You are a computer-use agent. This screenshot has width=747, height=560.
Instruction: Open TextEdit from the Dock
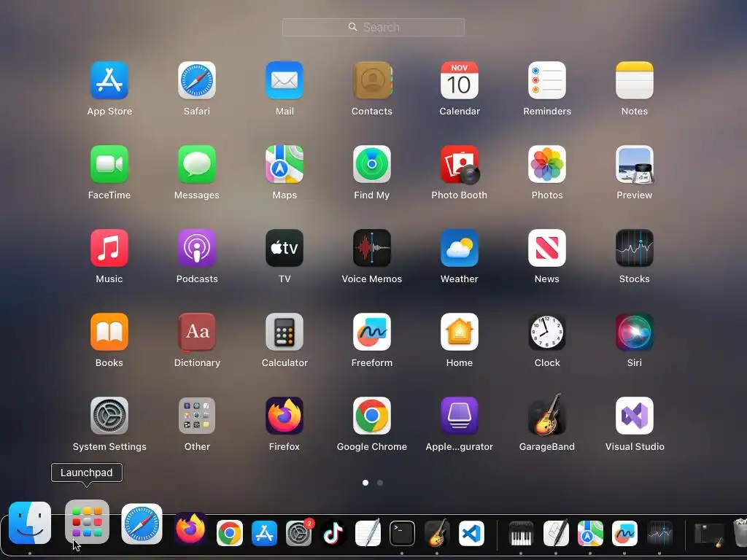point(368,533)
